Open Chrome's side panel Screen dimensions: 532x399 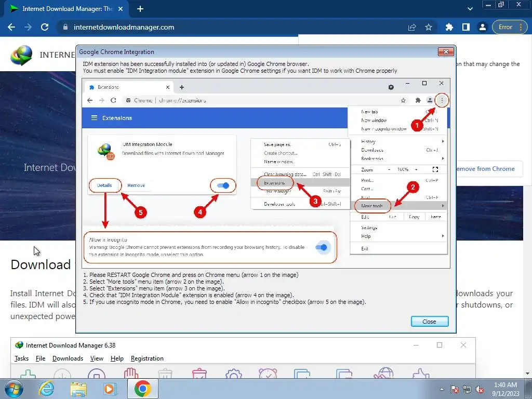[466, 27]
